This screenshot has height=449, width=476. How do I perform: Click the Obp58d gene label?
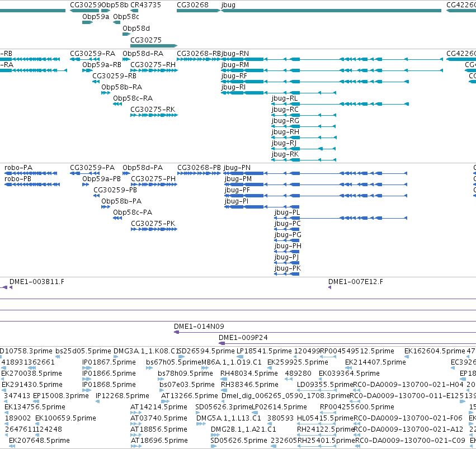[x=136, y=28]
